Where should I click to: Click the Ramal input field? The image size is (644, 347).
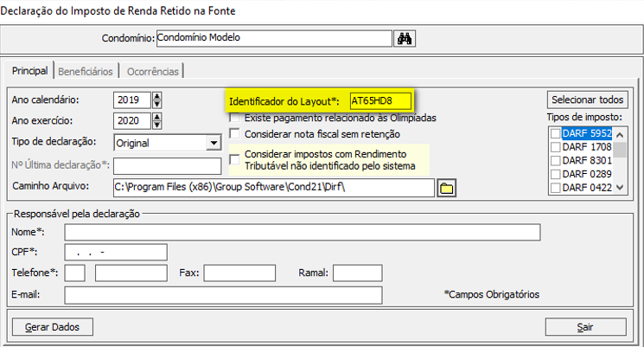[357, 273]
